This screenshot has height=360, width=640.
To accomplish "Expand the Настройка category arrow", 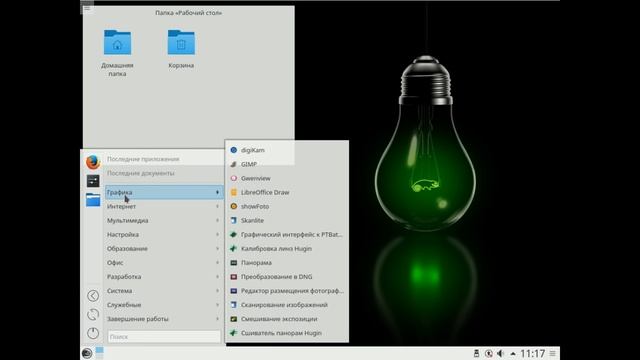I will (217, 235).
